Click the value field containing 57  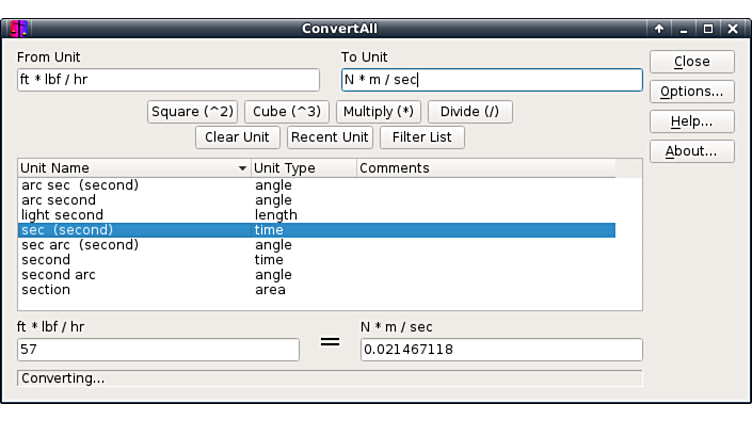(158, 349)
